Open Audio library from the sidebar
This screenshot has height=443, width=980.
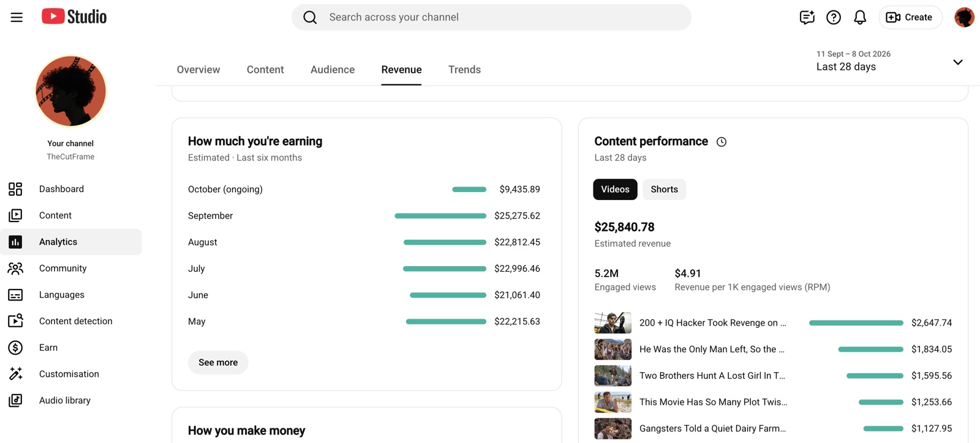71,400
